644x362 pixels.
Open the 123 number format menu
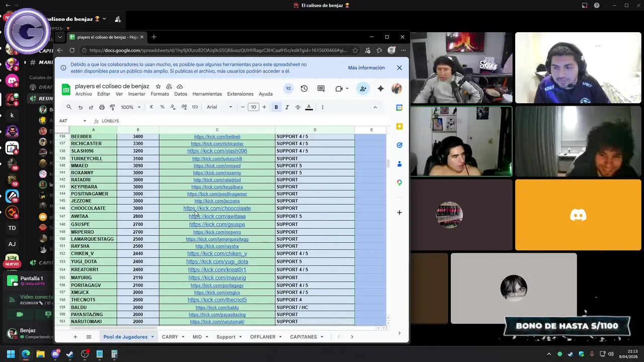point(195,107)
